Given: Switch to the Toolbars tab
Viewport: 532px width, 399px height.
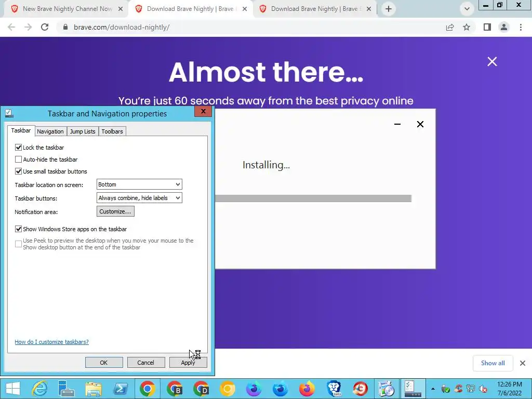Looking at the screenshot, I should point(112,131).
